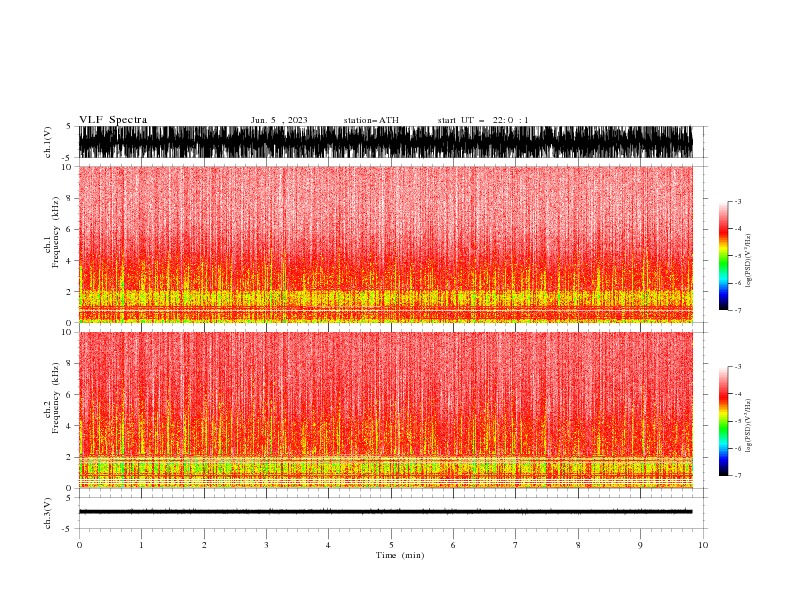The width and height of the screenshot is (792, 612).
Task: Click the "station=ATH" label
Action: [371, 120]
